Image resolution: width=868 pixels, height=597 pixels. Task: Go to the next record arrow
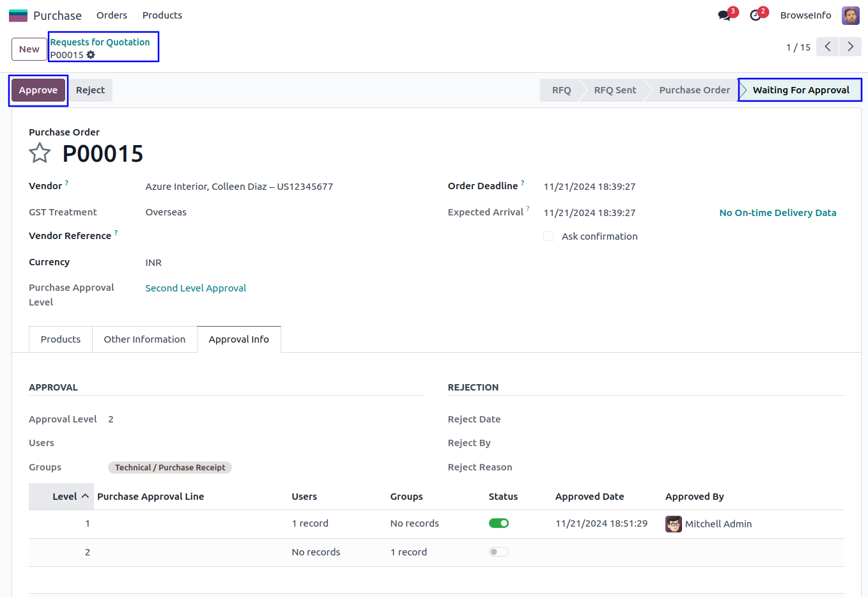pyautogui.click(x=850, y=47)
